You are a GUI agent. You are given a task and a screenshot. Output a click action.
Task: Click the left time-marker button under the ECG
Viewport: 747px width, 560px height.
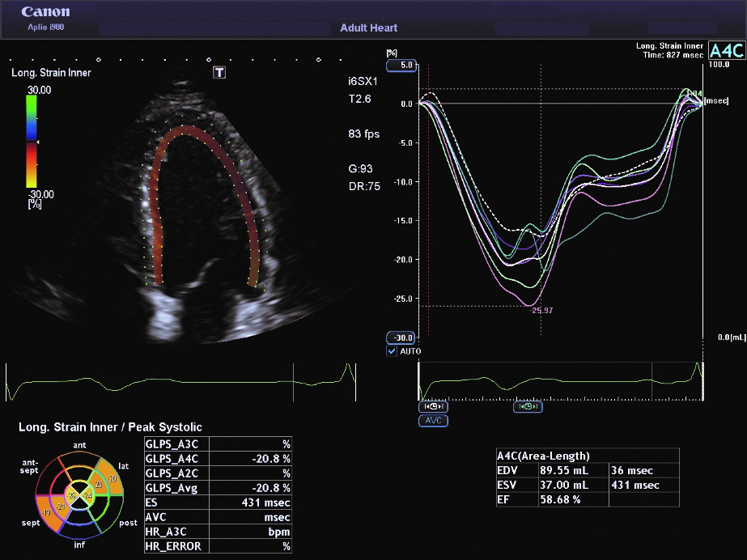tap(432, 407)
